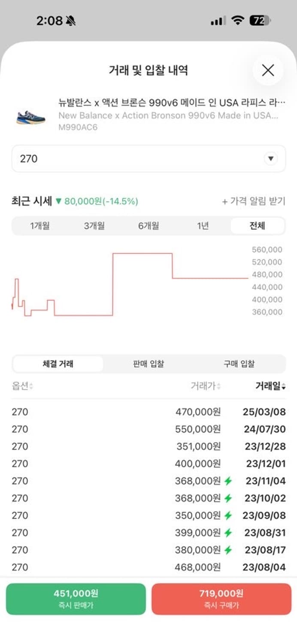
Task: Click the lightning icon on the 23/11/04 trade row
Action: coord(228,481)
